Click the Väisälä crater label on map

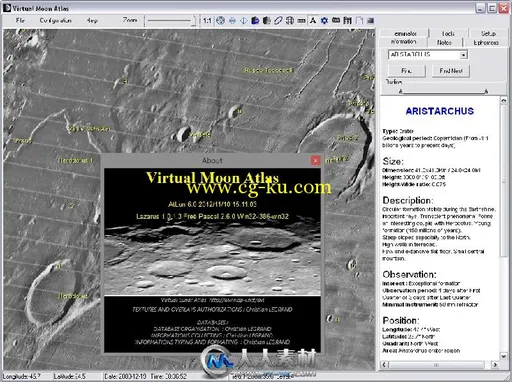pyautogui.click(x=200, y=134)
